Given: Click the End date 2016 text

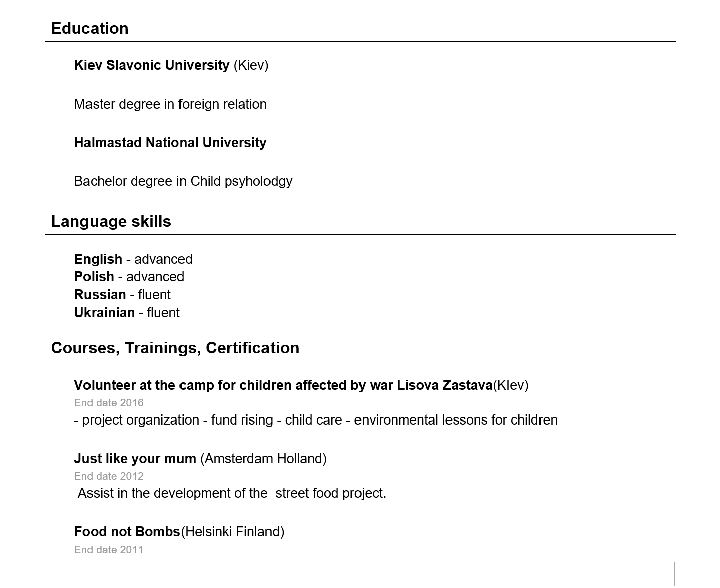Looking at the screenshot, I should tap(109, 403).
